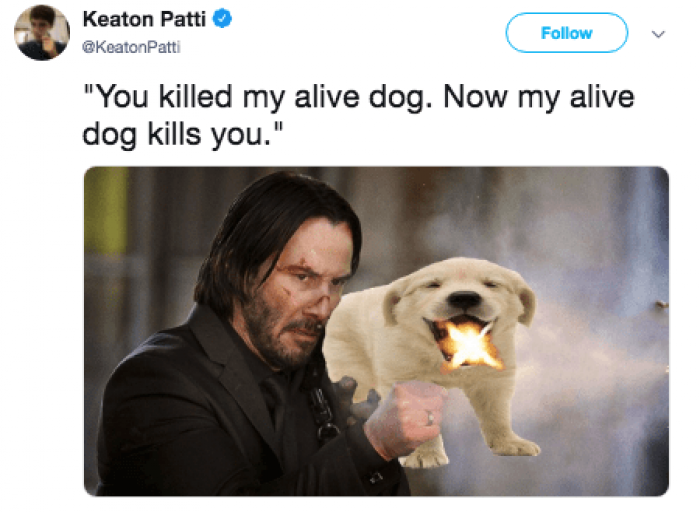Click the phrase "Now my alive"
The height and width of the screenshot is (512, 700).
pos(539,96)
